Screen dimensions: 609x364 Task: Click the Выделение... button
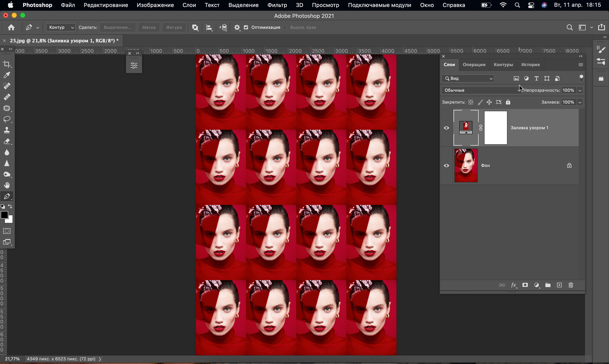pos(117,27)
